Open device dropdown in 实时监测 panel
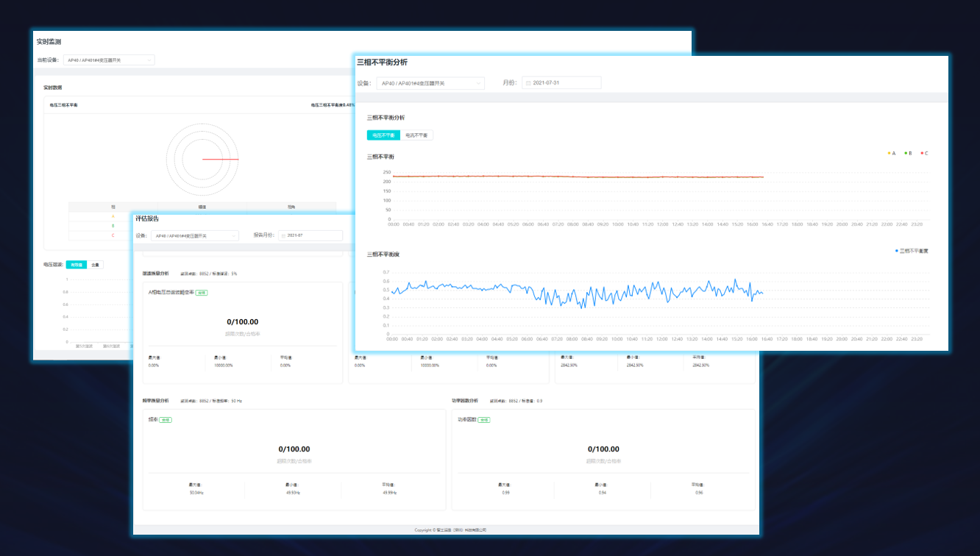 point(109,60)
